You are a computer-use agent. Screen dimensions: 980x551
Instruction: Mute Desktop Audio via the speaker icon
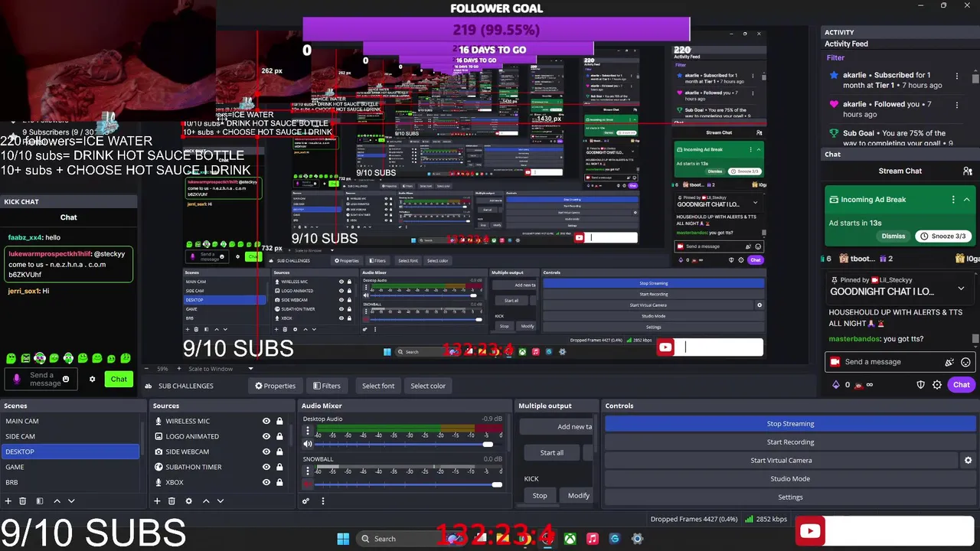[x=308, y=444]
